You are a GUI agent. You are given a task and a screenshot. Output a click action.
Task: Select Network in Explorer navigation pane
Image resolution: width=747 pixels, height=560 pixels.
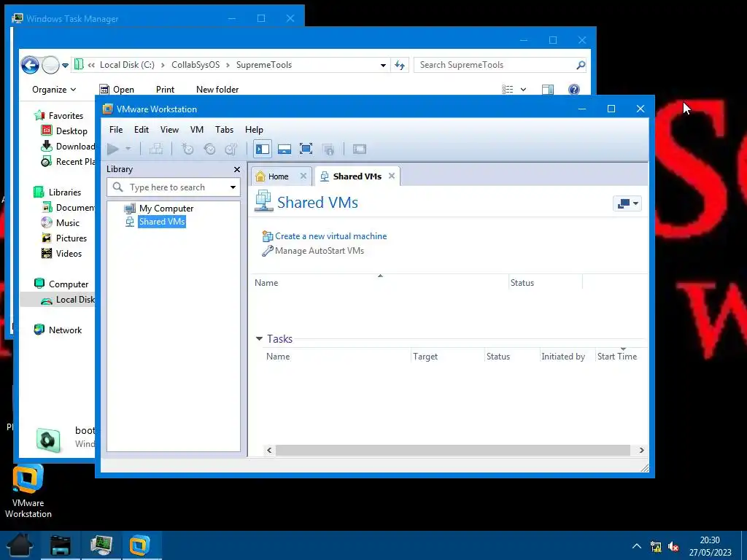58,330
